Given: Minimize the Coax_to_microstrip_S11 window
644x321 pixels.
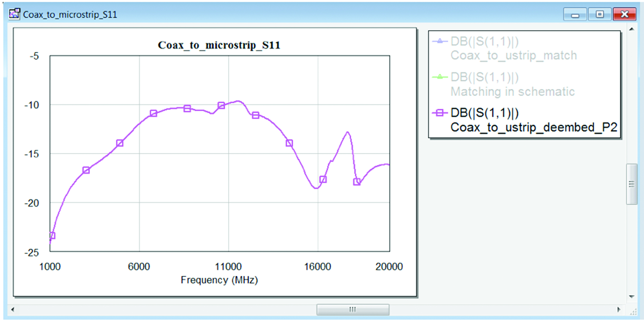Looking at the screenshot, I should coord(575,14).
